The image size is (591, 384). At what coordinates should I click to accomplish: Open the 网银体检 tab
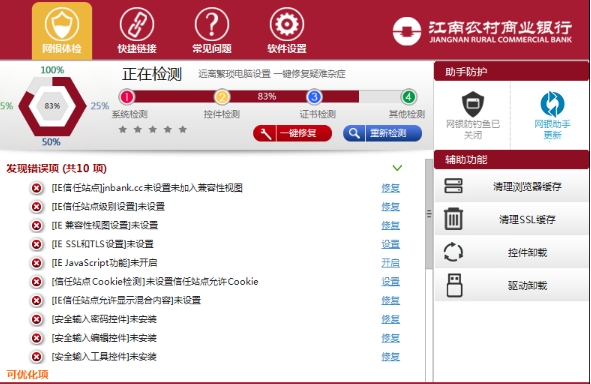tap(62, 31)
